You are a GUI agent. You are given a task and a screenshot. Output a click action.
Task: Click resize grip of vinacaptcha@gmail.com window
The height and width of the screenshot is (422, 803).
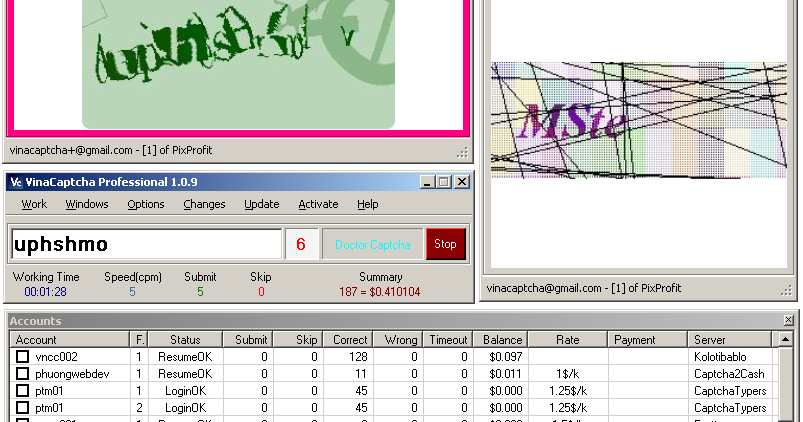[x=786, y=291]
